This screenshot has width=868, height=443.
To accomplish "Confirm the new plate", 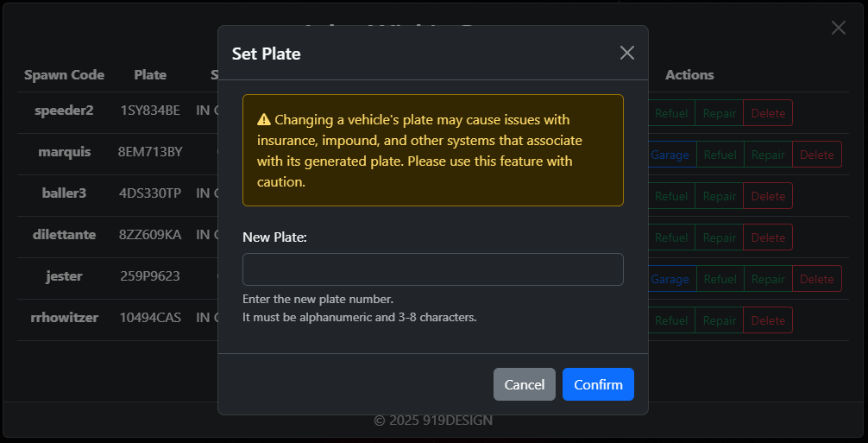I will pyautogui.click(x=598, y=384).
